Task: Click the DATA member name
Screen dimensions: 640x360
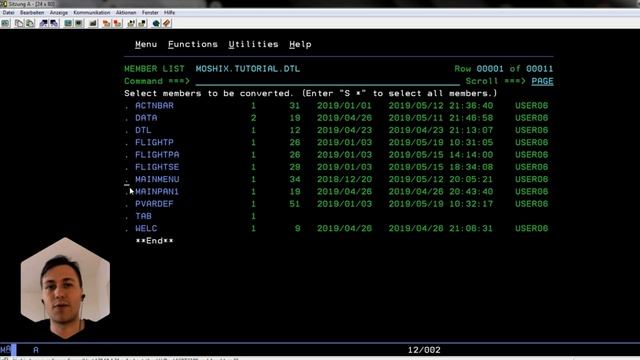Action: 146,118
